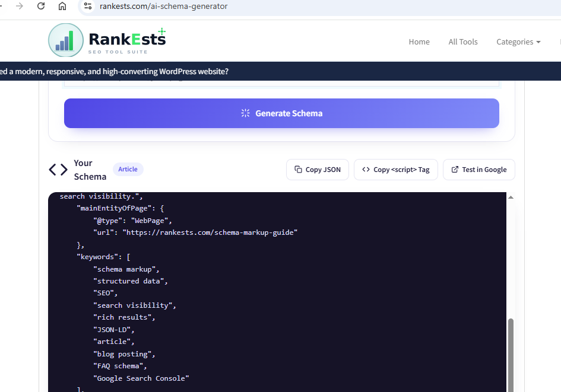Click the "blog posting" keyword line
The height and width of the screenshot is (392, 561).
coord(124,354)
